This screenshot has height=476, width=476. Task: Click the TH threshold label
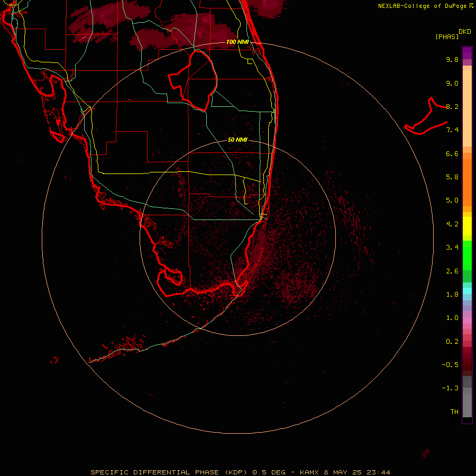454,412
